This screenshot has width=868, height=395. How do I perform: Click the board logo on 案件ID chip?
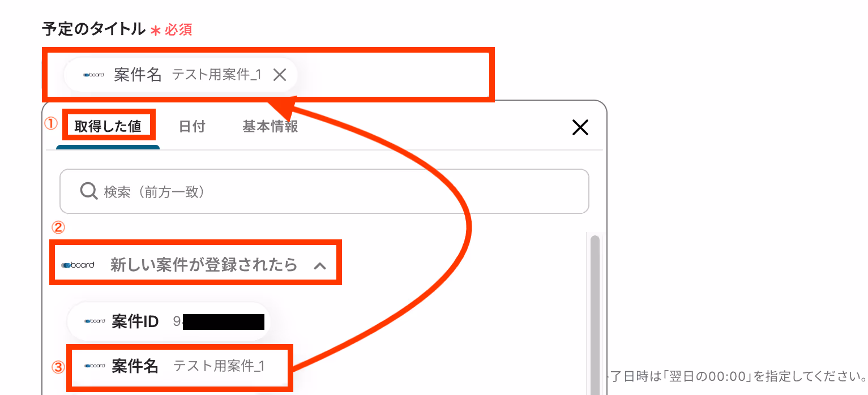tap(95, 321)
